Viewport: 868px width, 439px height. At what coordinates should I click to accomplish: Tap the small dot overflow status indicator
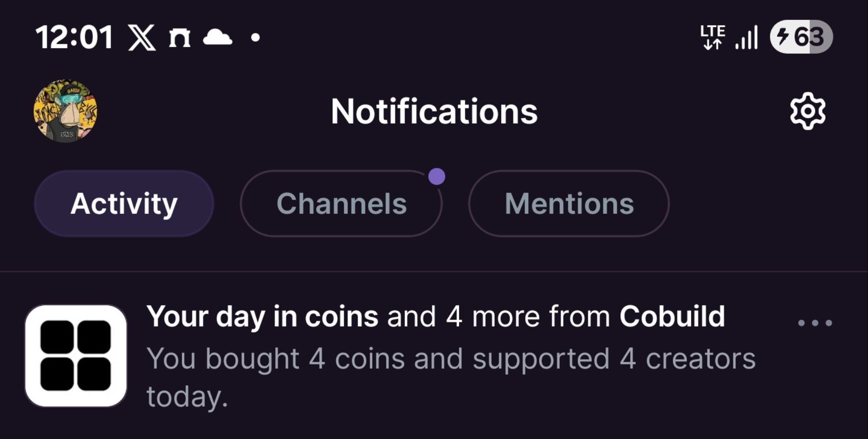coord(256,38)
